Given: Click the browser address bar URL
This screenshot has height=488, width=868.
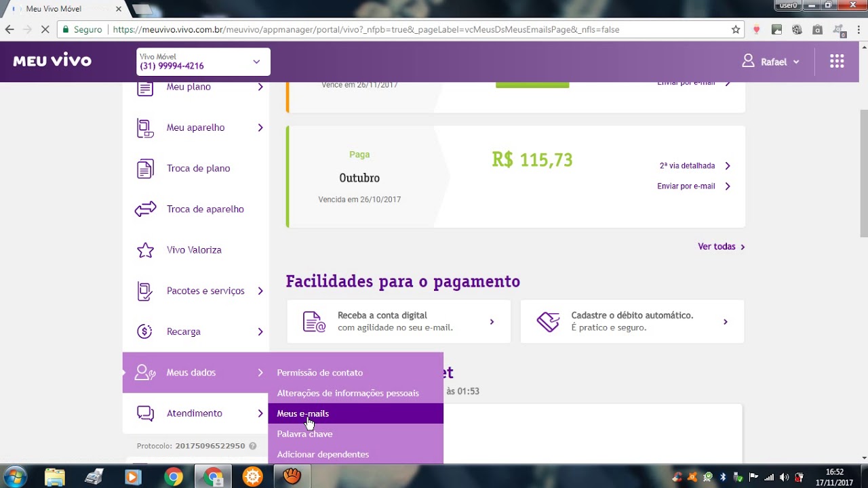Looking at the screenshot, I should (366, 30).
